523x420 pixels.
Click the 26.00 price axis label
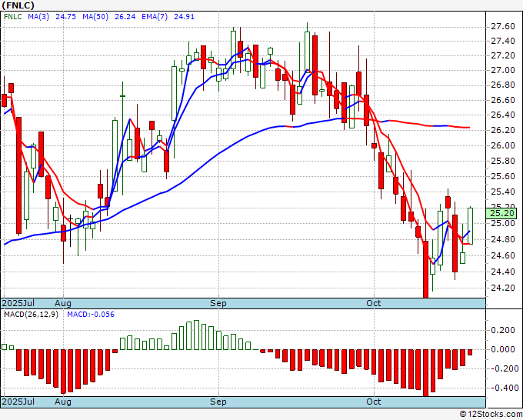[503, 145]
